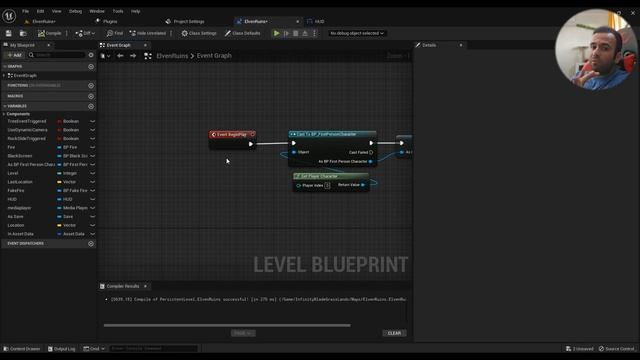This screenshot has height=360, width=640.
Task: Click the Unreal Engine logo icon
Action: pyautogui.click(x=9, y=16)
